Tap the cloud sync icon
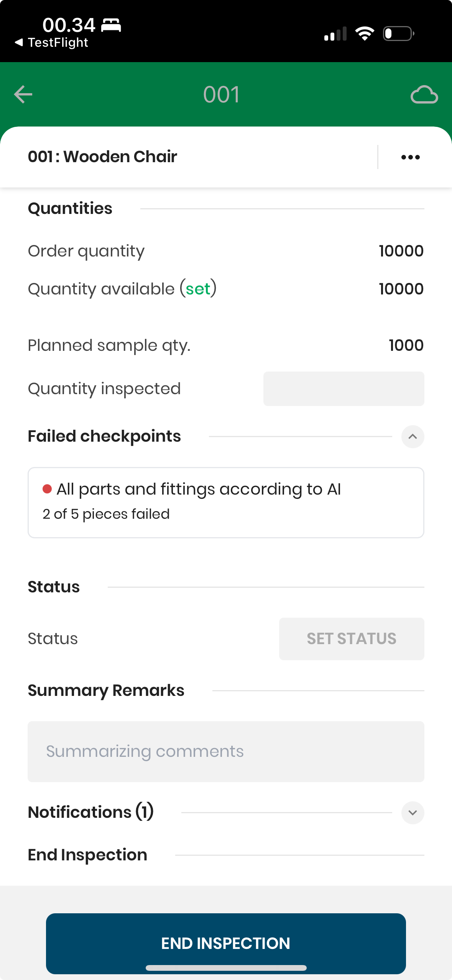 (424, 95)
